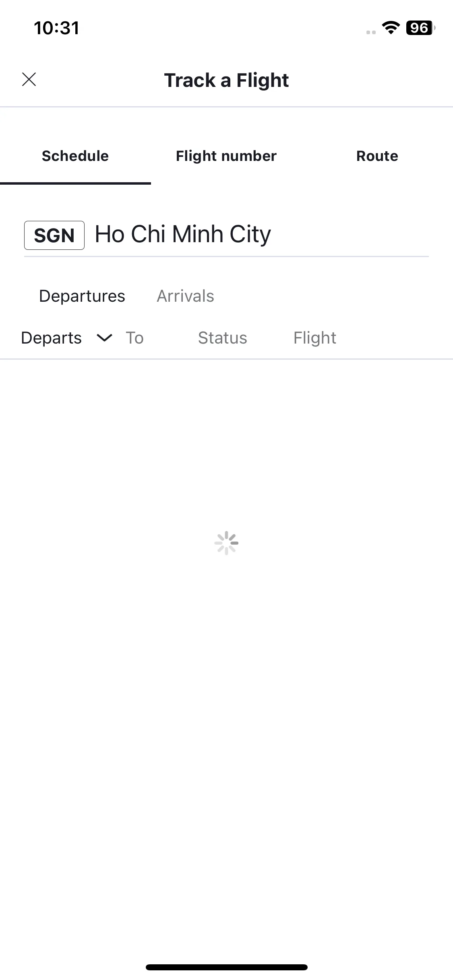The image size is (453, 980).
Task: Sort flights by Status column
Action: point(222,338)
